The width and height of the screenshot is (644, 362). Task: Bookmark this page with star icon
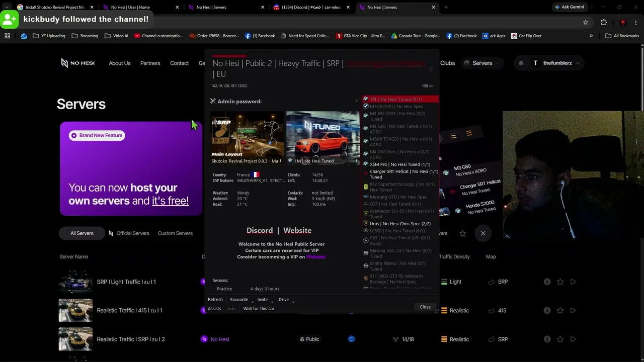(x=585, y=23)
